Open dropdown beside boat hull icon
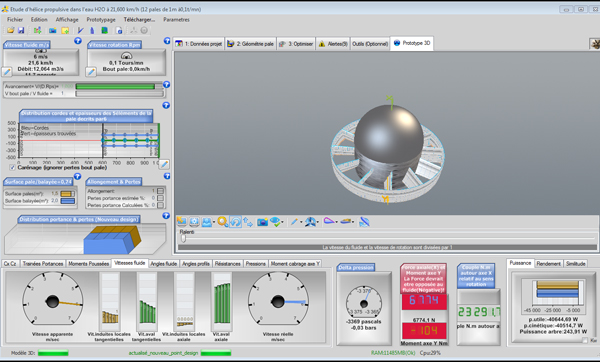 [353, 222]
